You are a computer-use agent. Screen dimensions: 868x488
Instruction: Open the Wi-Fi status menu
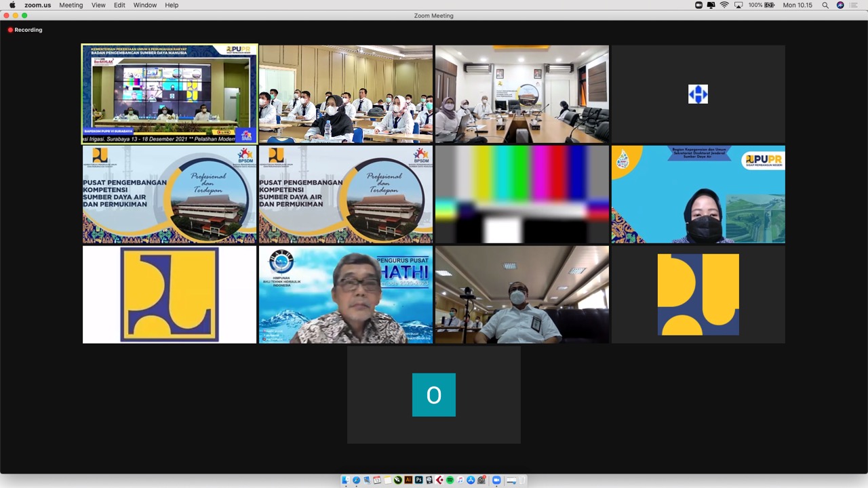point(724,5)
